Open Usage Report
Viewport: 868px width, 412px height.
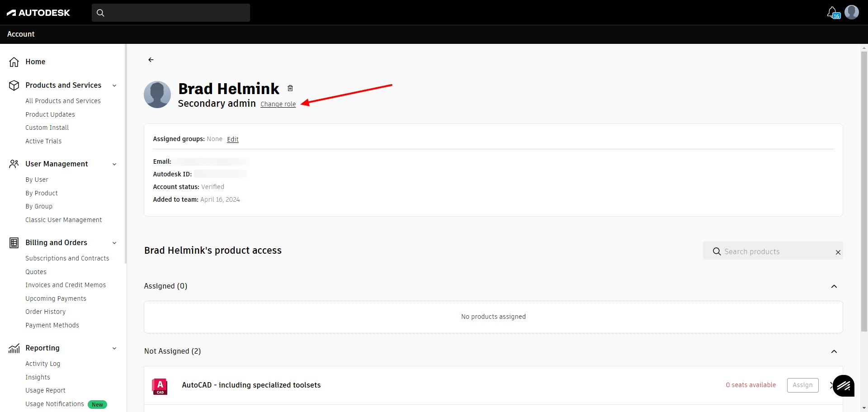[x=45, y=390]
